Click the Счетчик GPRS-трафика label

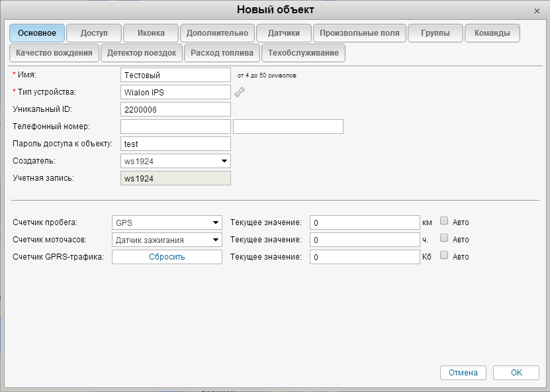58,257
